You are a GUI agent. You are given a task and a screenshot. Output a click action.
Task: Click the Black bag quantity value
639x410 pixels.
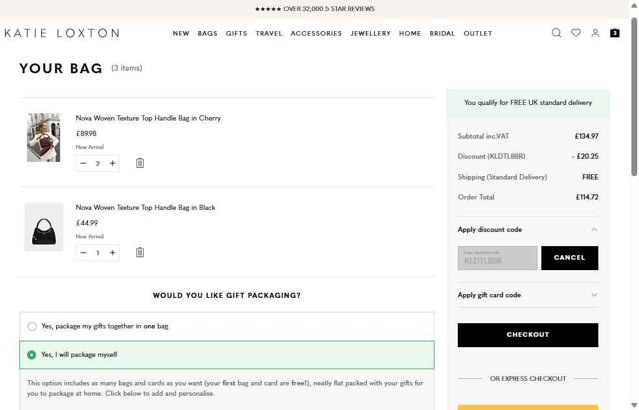coord(98,253)
